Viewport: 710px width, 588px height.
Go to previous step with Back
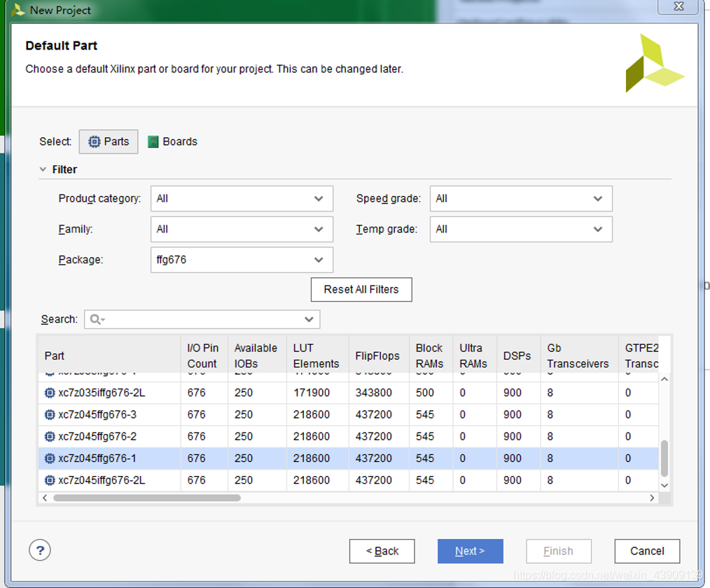point(382,552)
